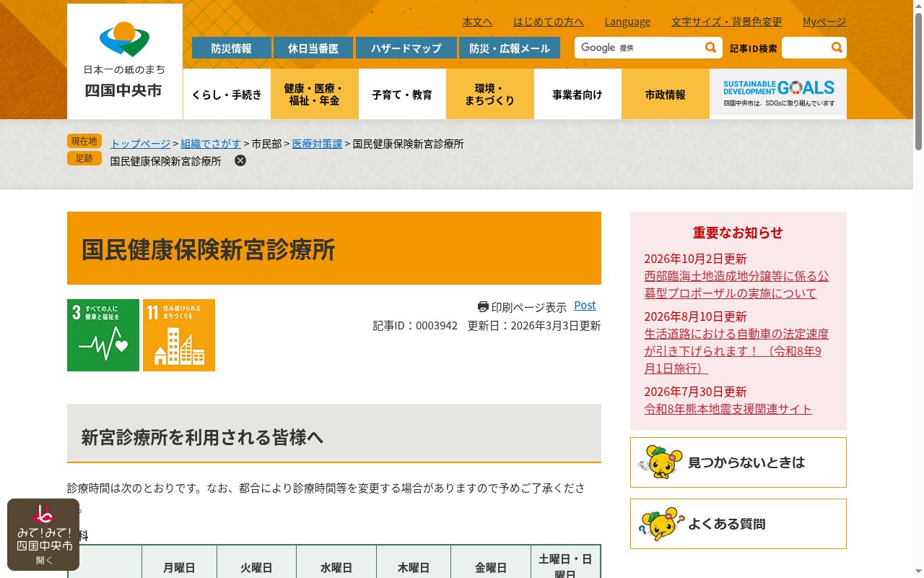Click the print page display icon
This screenshot has height=578, width=924.
(x=483, y=307)
